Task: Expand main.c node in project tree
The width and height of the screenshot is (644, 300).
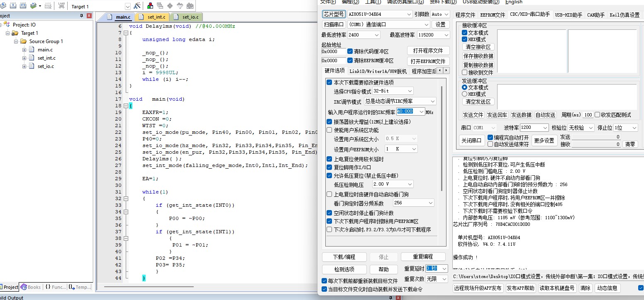Action: [24, 50]
